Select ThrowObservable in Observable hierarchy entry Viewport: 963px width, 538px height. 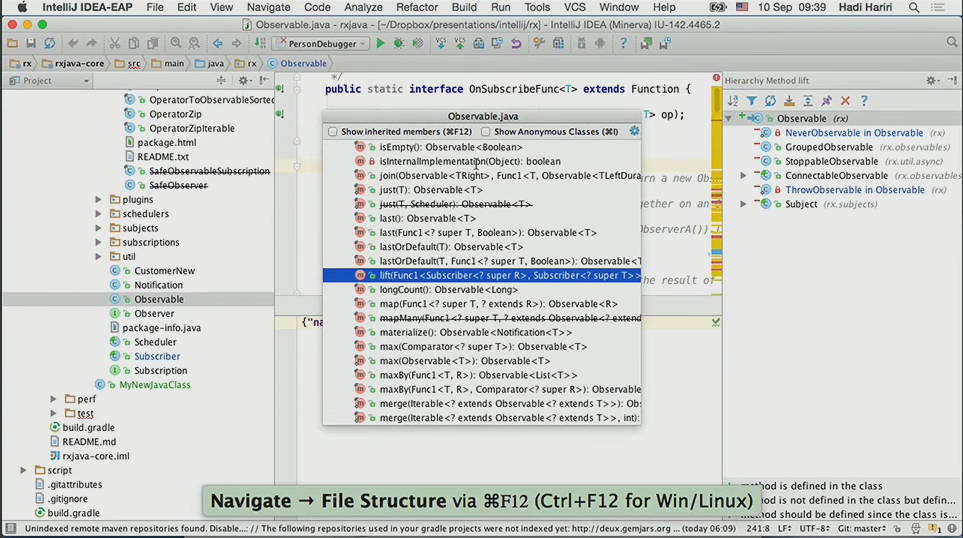tap(855, 190)
